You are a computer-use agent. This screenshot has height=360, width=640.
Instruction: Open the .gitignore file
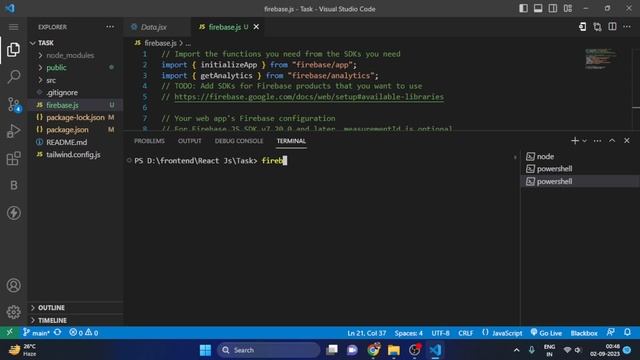[x=76, y=93]
